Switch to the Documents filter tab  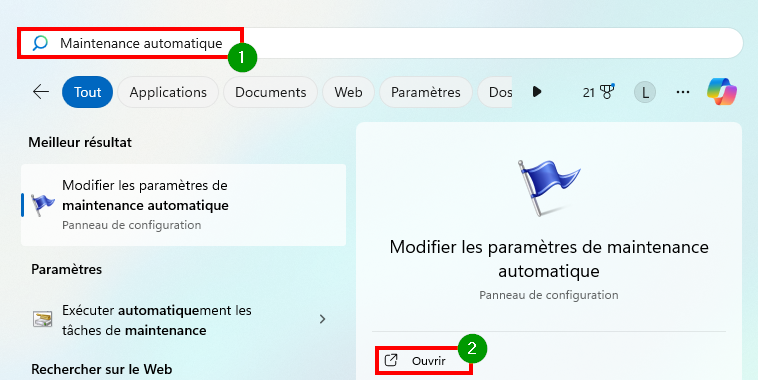click(270, 92)
